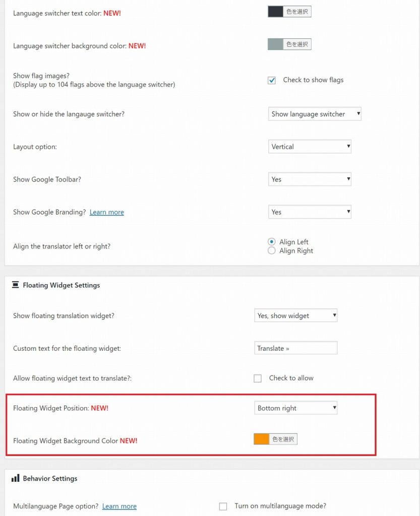Toggle the Check to show flags checkbox
Viewport: 420px width, 516px height.
(x=272, y=80)
